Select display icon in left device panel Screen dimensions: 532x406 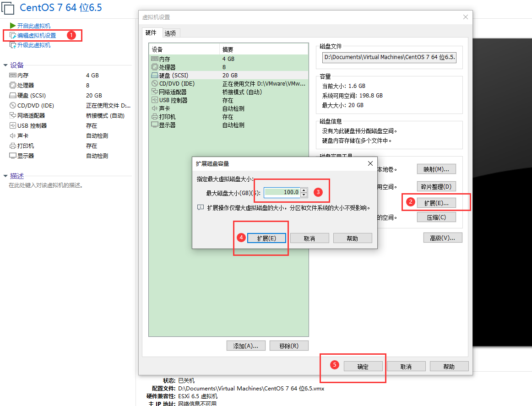13,156
